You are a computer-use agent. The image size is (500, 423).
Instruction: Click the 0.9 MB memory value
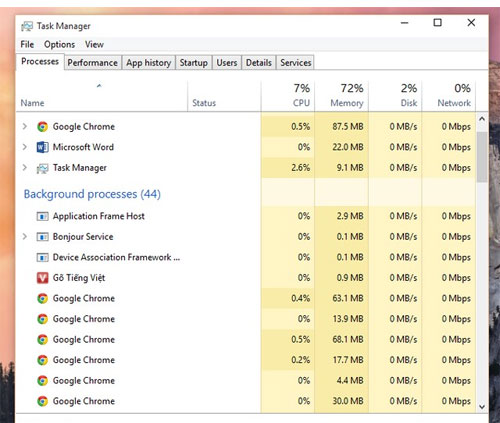pyautogui.click(x=350, y=278)
